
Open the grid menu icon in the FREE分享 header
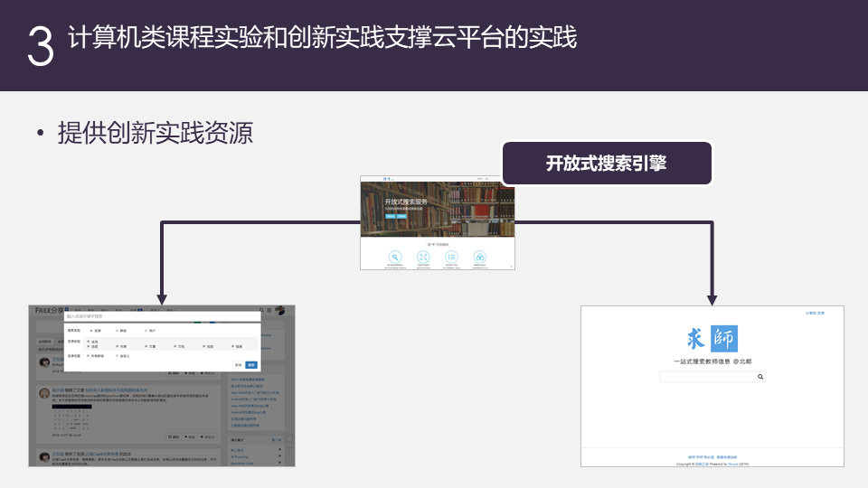pos(269,310)
